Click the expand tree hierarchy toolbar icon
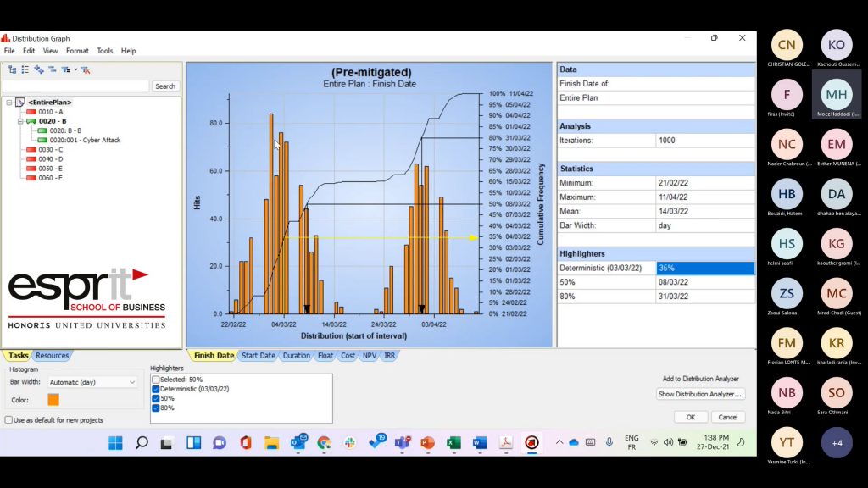The image size is (868, 488). click(12, 69)
